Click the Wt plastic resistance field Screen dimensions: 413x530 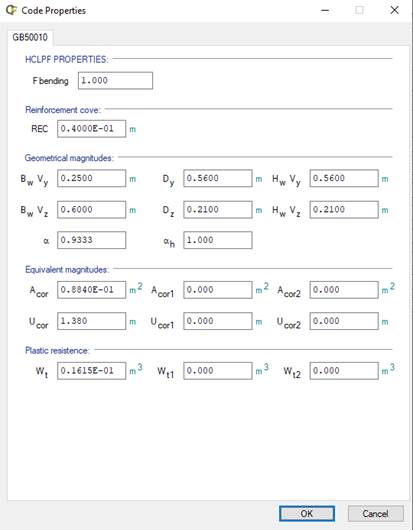(92, 371)
